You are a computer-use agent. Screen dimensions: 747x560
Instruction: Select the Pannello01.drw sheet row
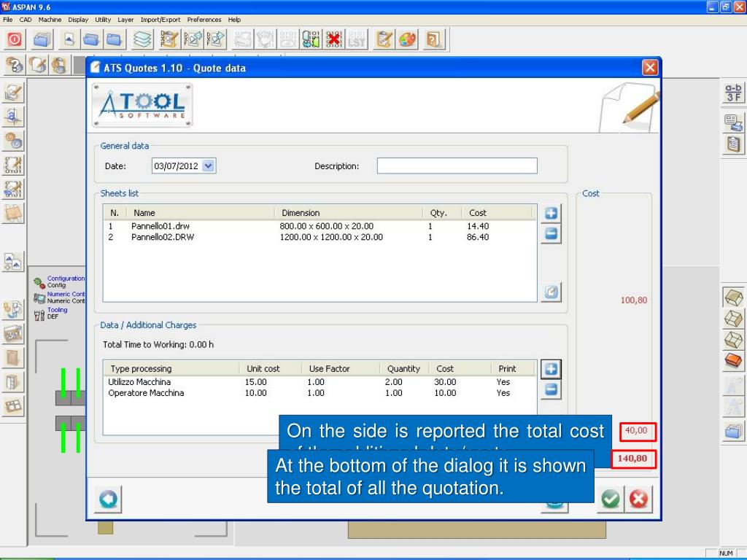(x=320, y=226)
